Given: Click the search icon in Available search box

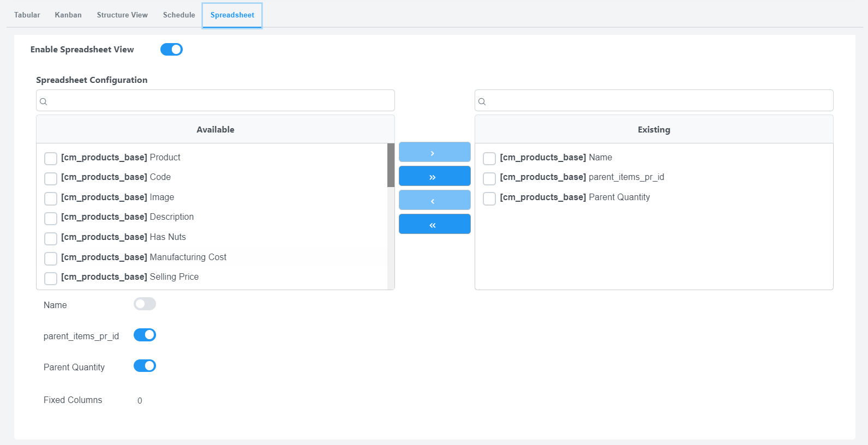Looking at the screenshot, I should (x=44, y=101).
